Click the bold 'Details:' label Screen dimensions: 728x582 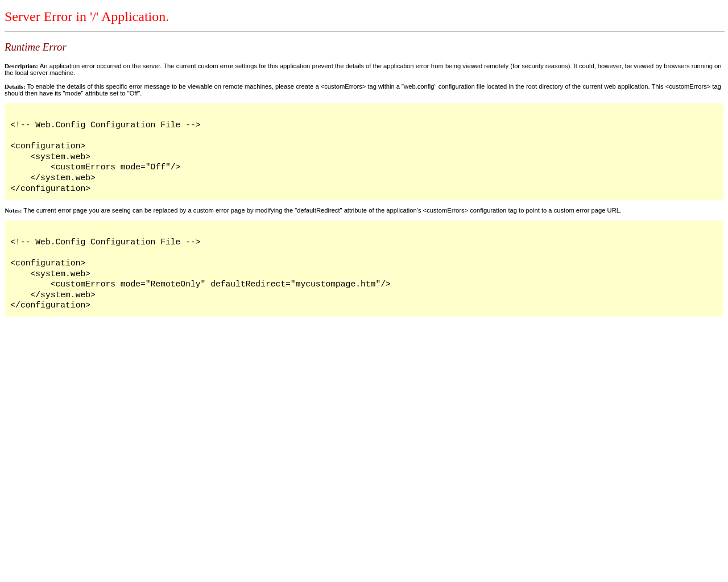pyautogui.click(x=15, y=86)
